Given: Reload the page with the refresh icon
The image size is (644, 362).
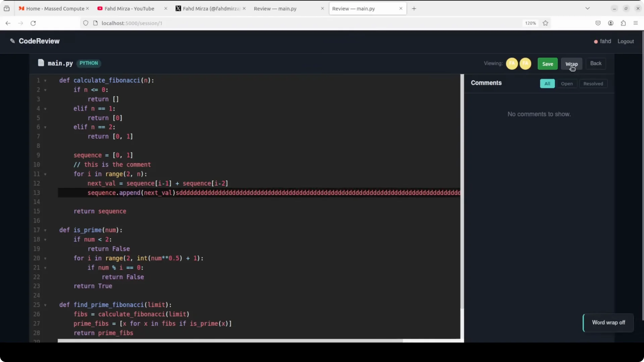Looking at the screenshot, I should [33, 23].
